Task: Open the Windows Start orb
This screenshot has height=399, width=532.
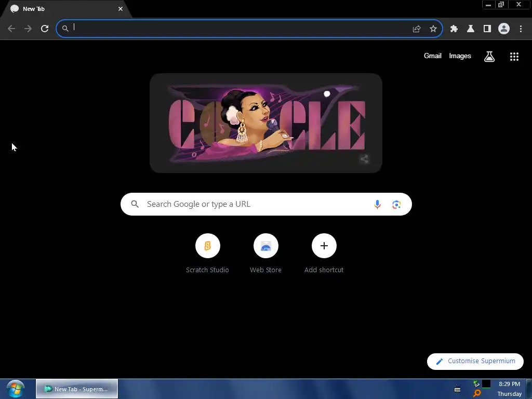Action: point(15,389)
